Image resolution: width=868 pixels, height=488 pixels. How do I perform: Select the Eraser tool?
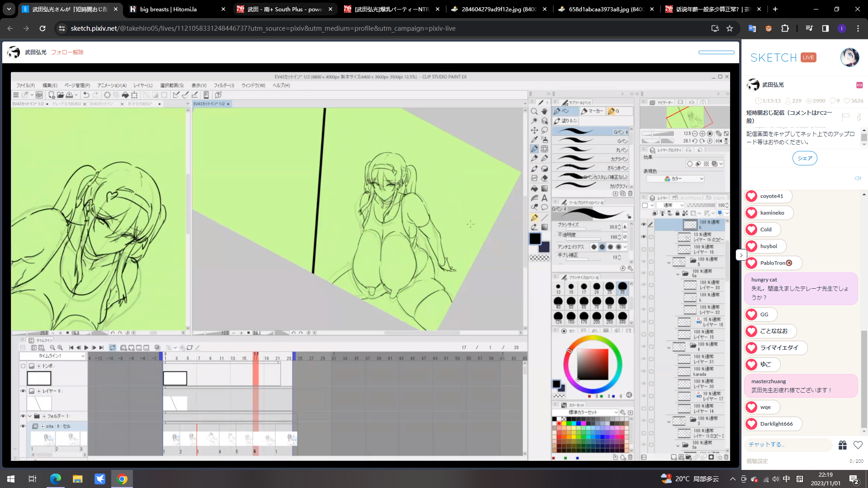point(544,178)
